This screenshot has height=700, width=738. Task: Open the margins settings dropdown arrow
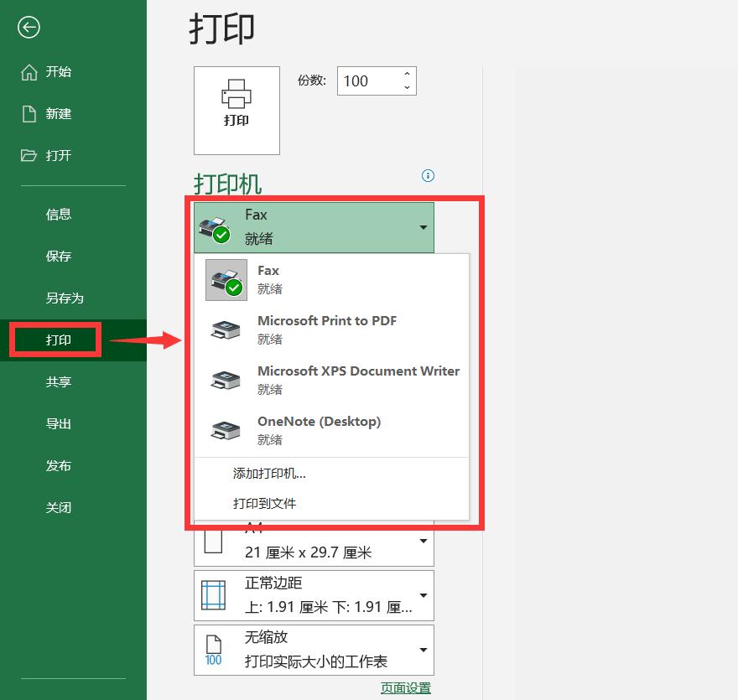pyautogui.click(x=423, y=595)
